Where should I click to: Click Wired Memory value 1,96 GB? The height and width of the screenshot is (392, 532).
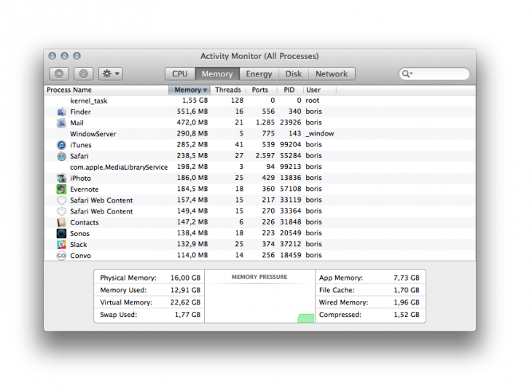[407, 302]
